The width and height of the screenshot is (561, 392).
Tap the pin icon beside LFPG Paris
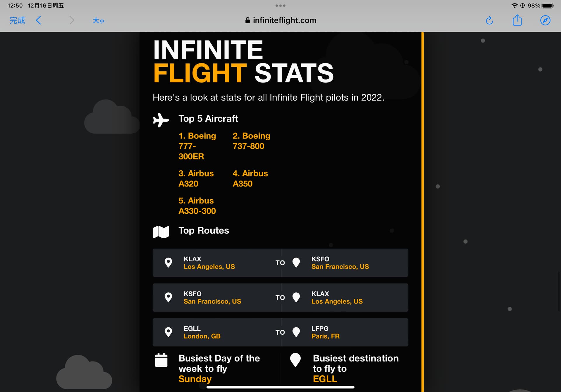[296, 332]
